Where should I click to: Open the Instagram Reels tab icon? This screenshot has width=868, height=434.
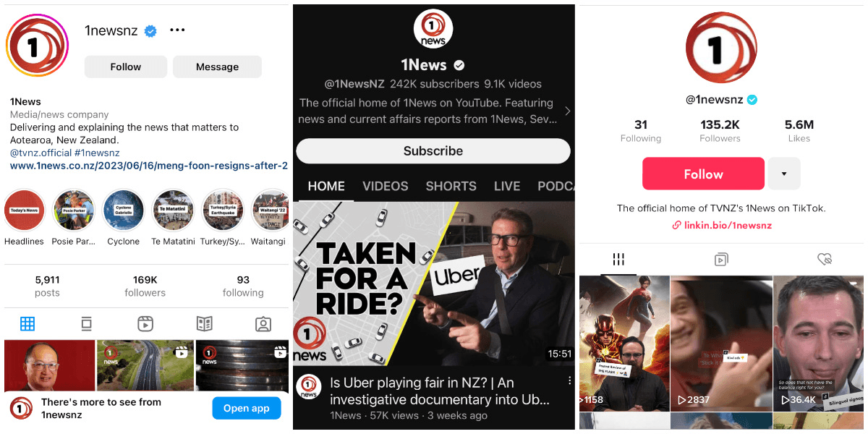pyautogui.click(x=145, y=323)
